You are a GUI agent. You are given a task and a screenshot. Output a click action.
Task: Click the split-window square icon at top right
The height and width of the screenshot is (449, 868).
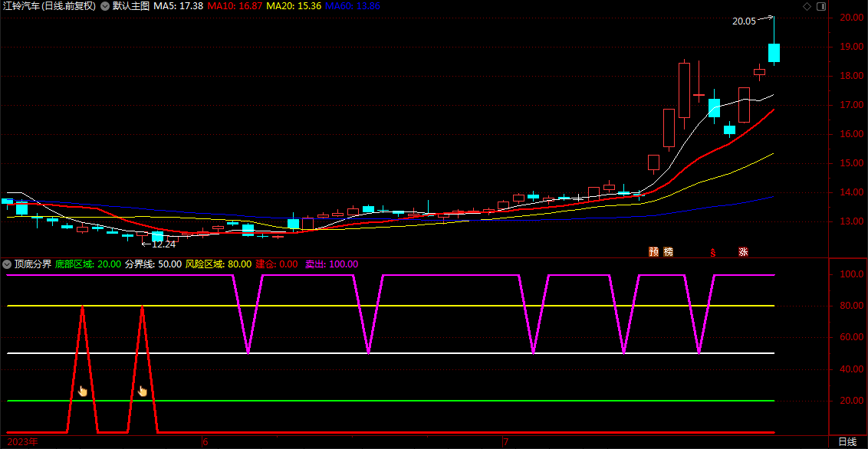(x=820, y=7)
